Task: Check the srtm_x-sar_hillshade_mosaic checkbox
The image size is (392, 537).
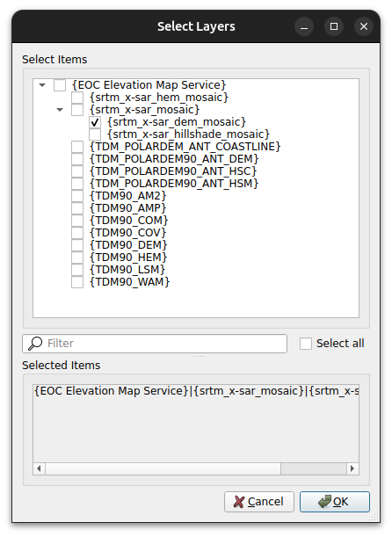Action: (95, 134)
